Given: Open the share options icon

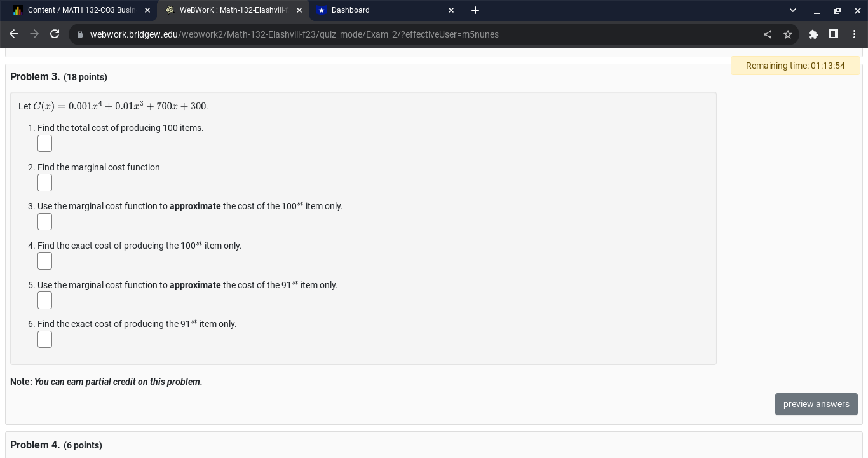Looking at the screenshot, I should pyautogui.click(x=768, y=34).
